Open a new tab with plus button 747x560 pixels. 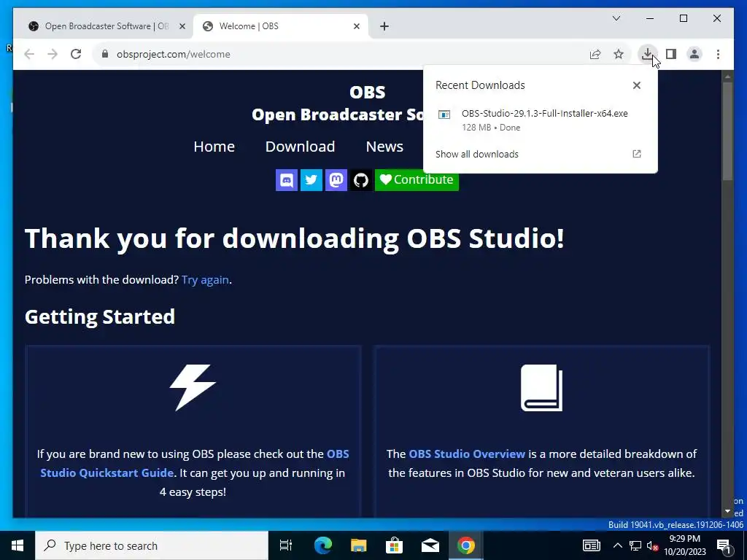(x=384, y=26)
